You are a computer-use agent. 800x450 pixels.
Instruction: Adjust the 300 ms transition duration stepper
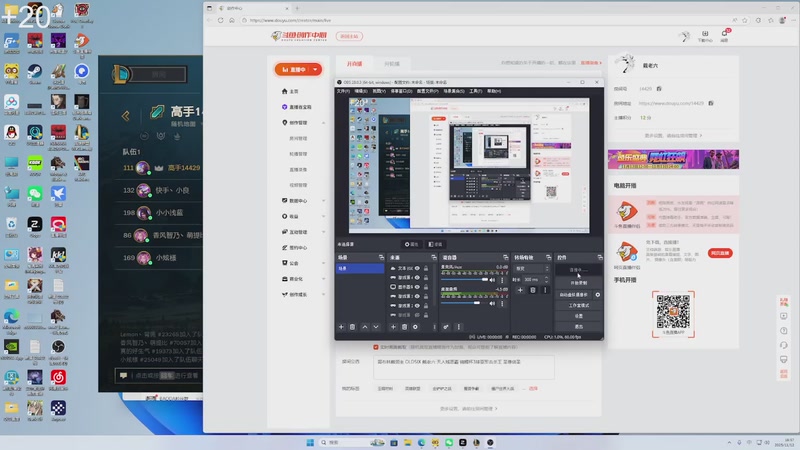pyautogui.click(x=546, y=280)
